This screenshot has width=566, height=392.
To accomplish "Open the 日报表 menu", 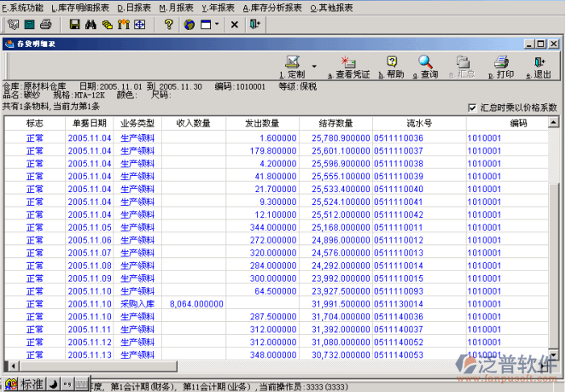I will click(132, 7).
